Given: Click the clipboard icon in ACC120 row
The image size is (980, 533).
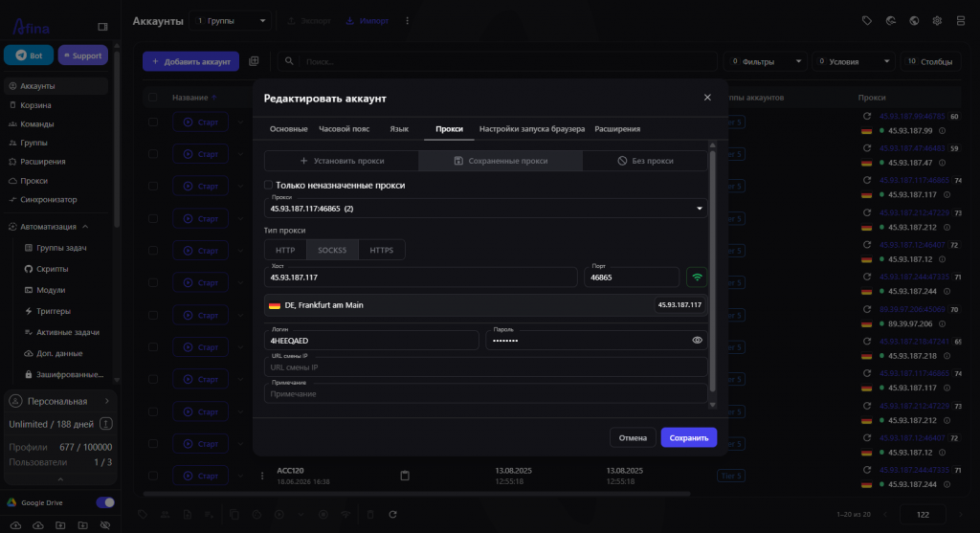Looking at the screenshot, I should coord(405,476).
